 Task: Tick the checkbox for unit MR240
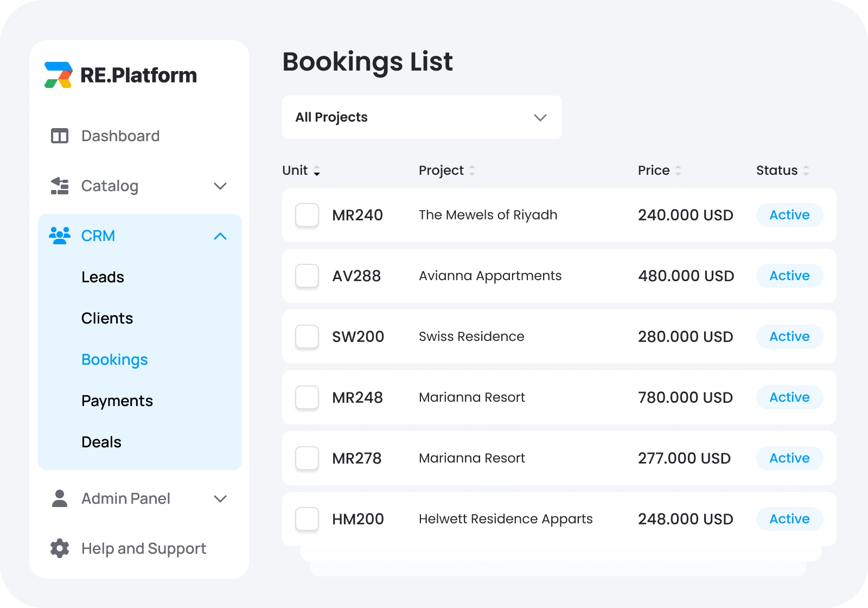307,215
